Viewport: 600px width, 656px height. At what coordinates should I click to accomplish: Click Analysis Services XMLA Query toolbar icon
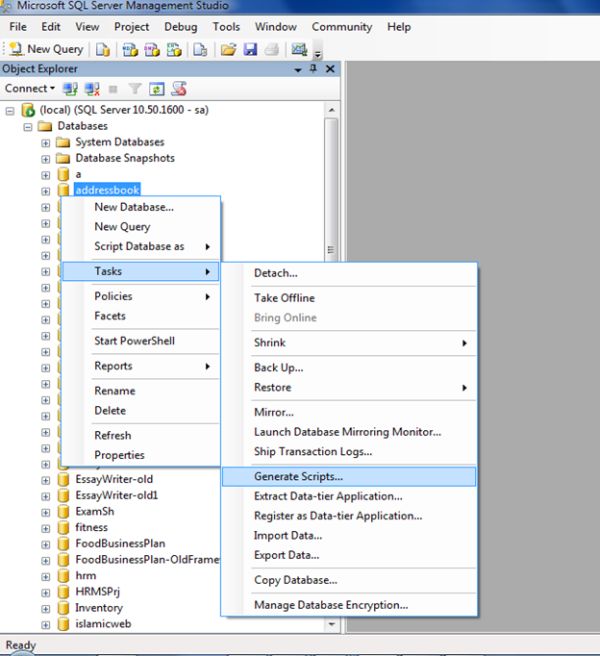point(174,49)
